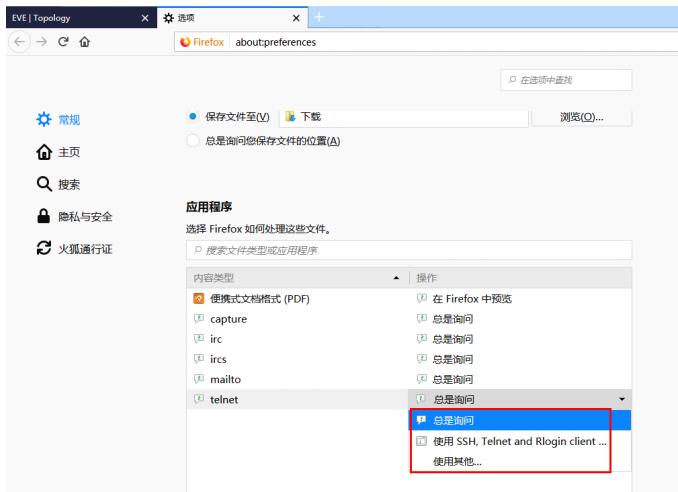Select 总是询问您保存文件的位置 radio button
This screenshot has height=492, width=678.
coord(193,141)
